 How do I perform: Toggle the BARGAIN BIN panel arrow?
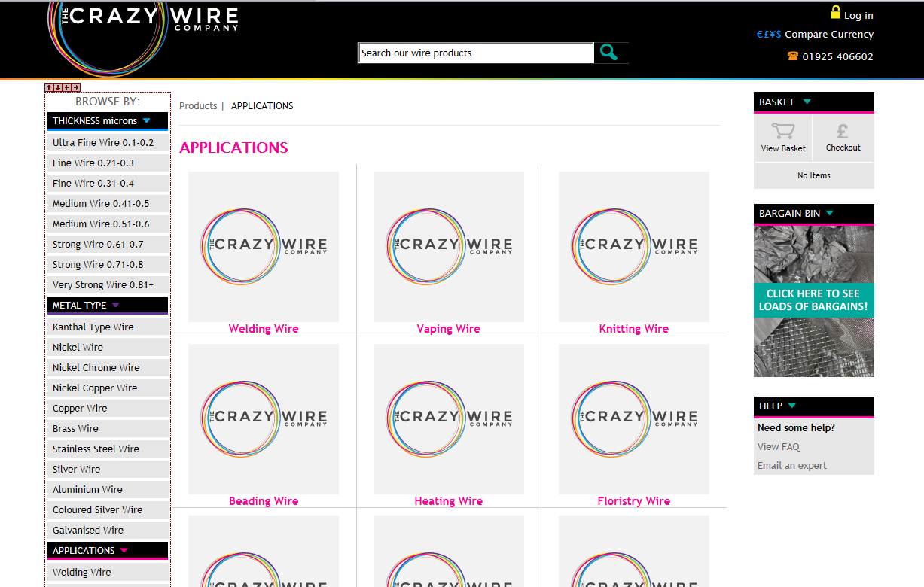tap(830, 213)
